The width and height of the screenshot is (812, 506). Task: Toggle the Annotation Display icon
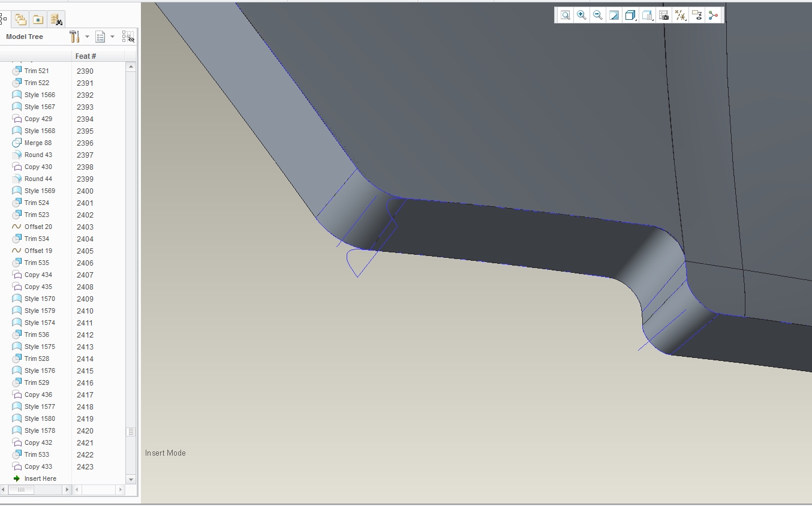tap(696, 16)
